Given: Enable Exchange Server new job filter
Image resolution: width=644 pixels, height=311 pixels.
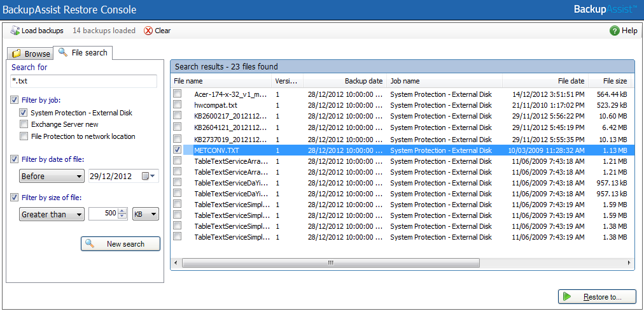Looking at the screenshot, I should 24,124.
